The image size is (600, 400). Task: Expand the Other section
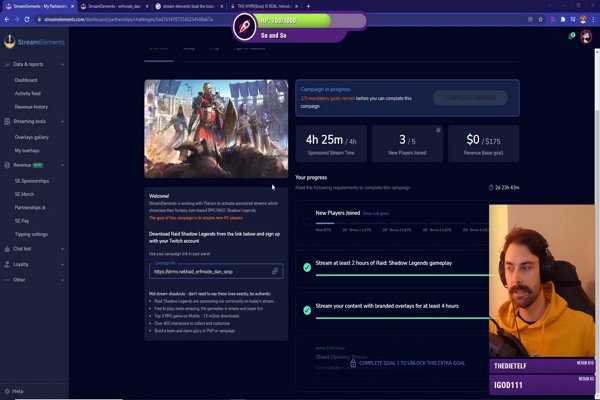[62, 280]
